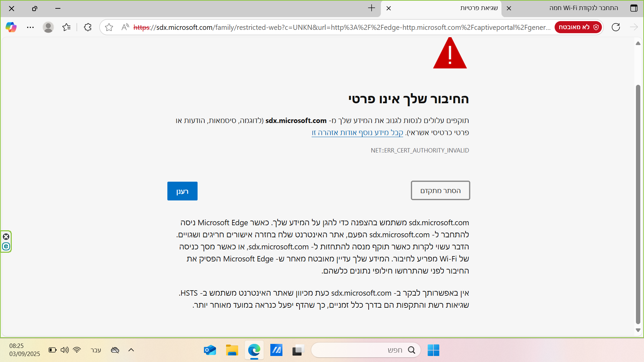Click the restore-down window button
The width and height of the screenshot is (644, 362).
click(35, 8)
